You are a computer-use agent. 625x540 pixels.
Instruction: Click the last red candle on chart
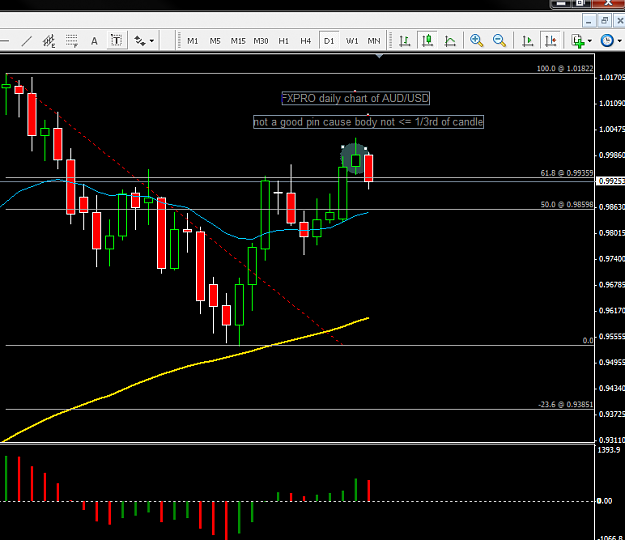pos(368,169)
